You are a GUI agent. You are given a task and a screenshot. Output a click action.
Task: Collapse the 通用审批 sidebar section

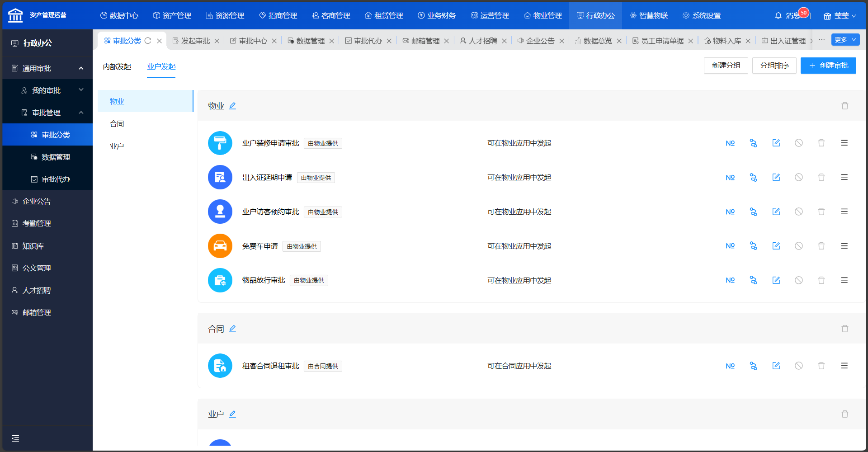[81, 68]
